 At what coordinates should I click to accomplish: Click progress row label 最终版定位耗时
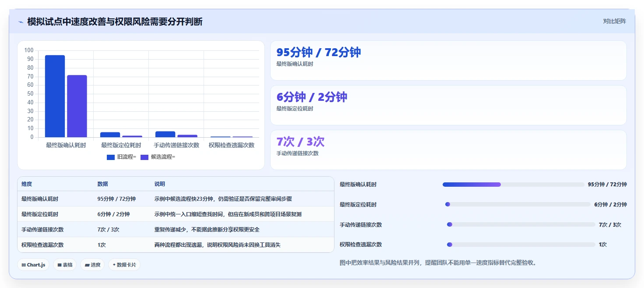(x=358, y=205)
